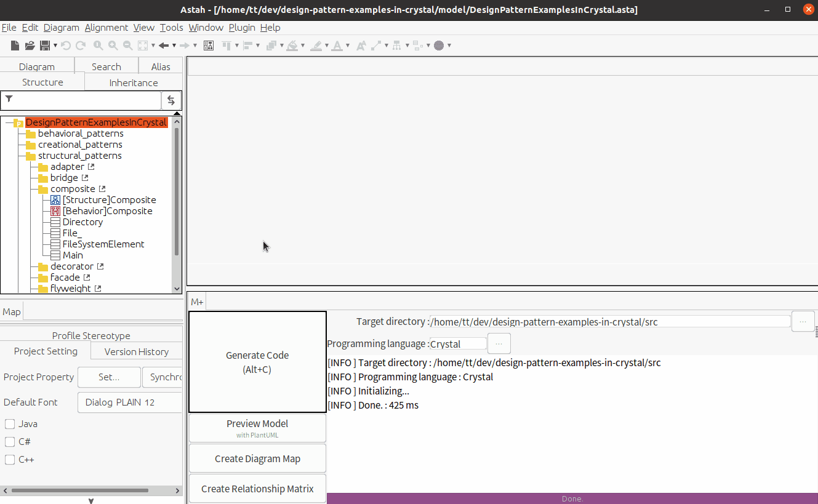Click the font size text icon
This screenshot has height=504, width=818.
[x=361, y=46]
